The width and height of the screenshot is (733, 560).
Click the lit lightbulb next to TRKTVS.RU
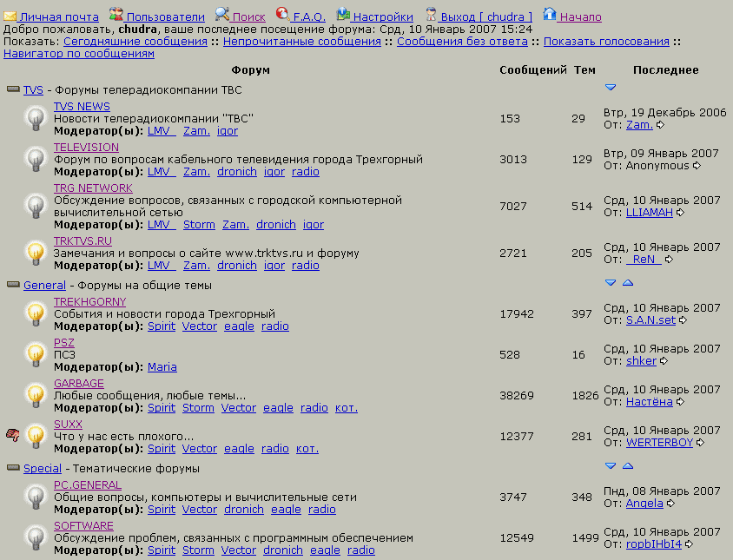tap(35, 253)
